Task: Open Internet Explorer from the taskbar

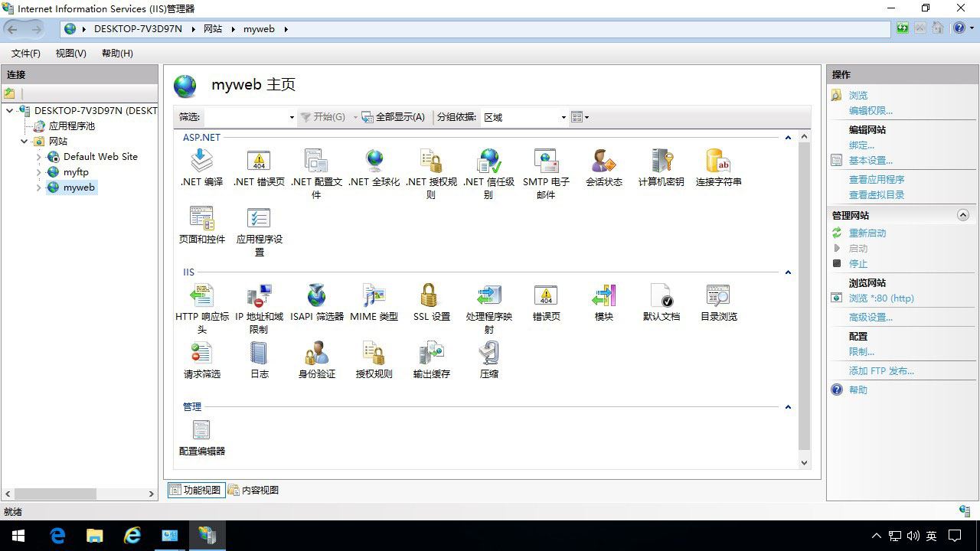Action: (132, 536)
